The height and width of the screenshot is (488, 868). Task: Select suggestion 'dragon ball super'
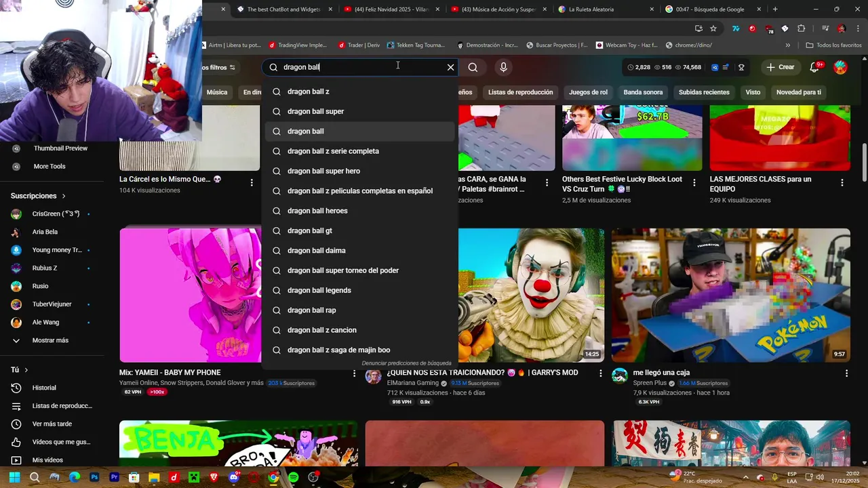(x=359, y=111)
